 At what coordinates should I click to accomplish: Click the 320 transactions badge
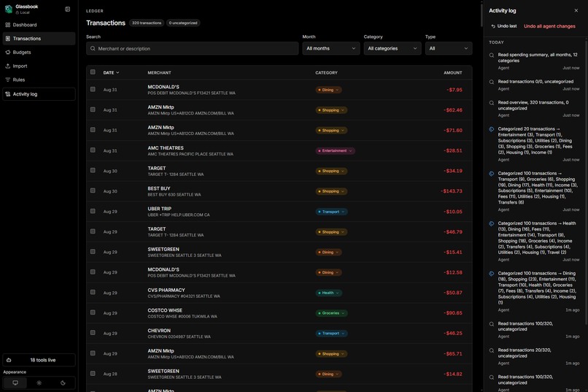tap(147, 23)
